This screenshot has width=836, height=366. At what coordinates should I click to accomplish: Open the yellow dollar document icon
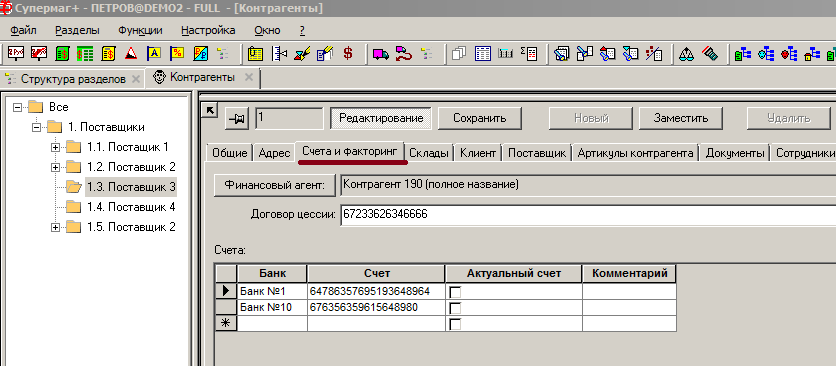[x=109, y=53]
